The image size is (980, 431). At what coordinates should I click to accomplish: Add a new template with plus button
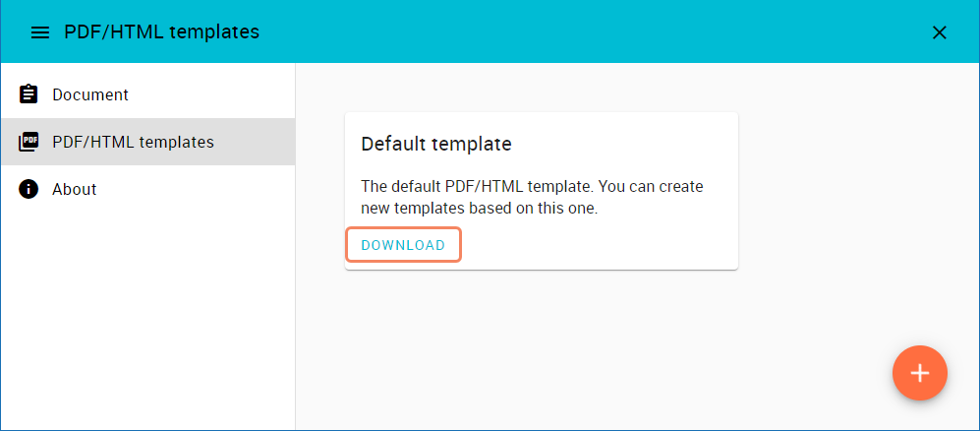pyautogui.click(x=919, y=373)
